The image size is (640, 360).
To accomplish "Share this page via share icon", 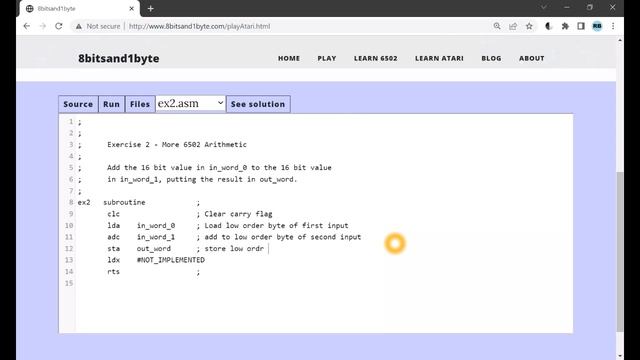I will tap(513, 26).
